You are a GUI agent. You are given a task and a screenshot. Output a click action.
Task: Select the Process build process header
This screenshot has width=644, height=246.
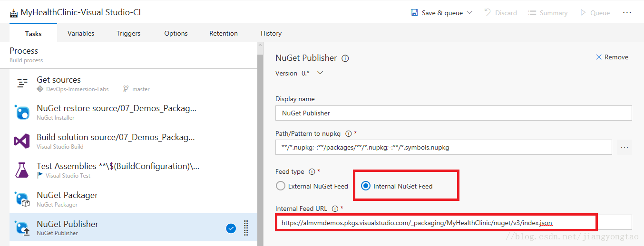coord(133,55)
